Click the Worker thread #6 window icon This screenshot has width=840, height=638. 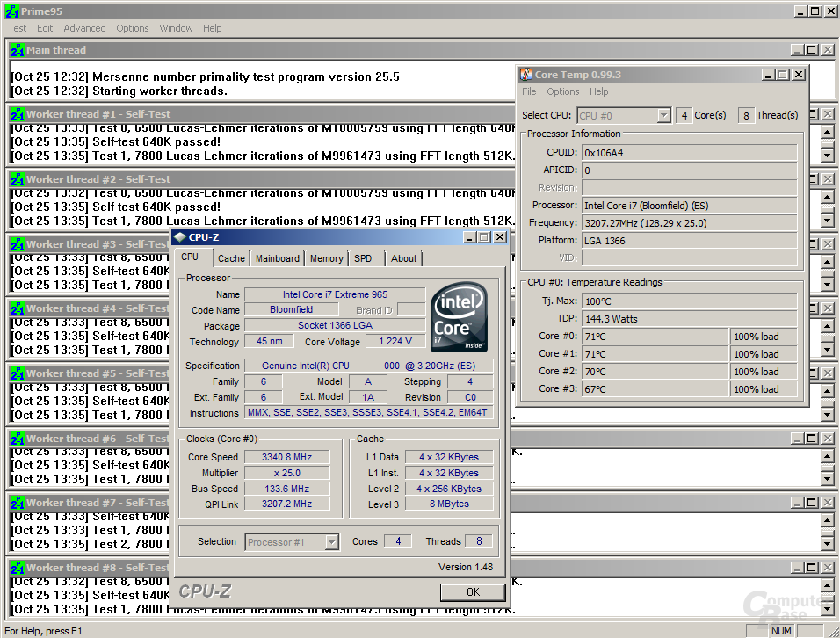pos(18,439)
